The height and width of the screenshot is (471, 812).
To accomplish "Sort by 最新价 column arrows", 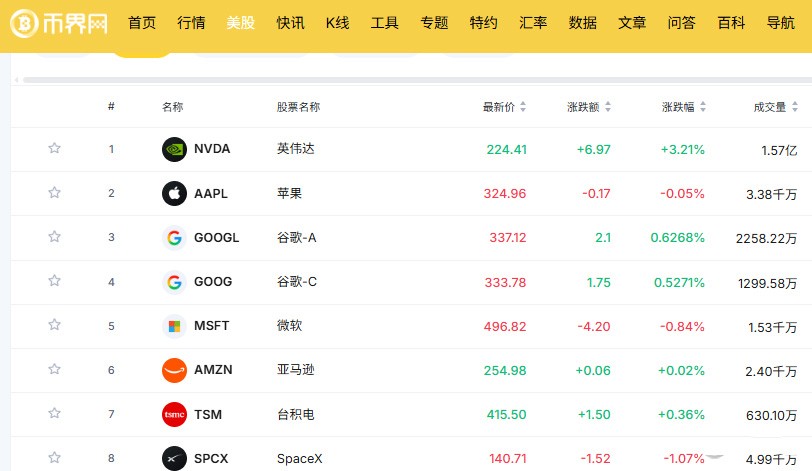I will click(523, 107).
